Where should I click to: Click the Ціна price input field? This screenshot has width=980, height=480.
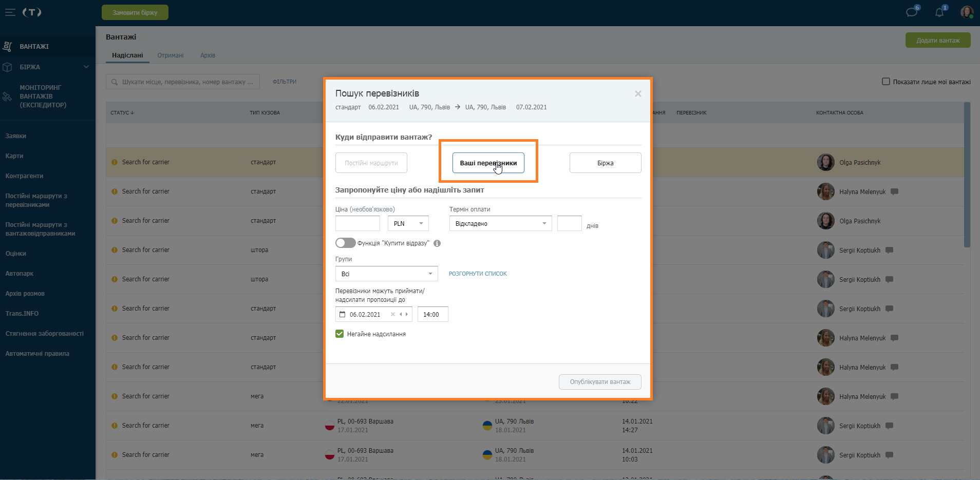click(x=357, y=223)
